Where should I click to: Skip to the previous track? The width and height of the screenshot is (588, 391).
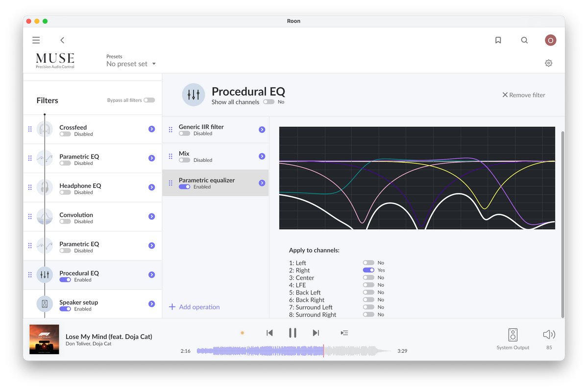[x=269, y=333]
